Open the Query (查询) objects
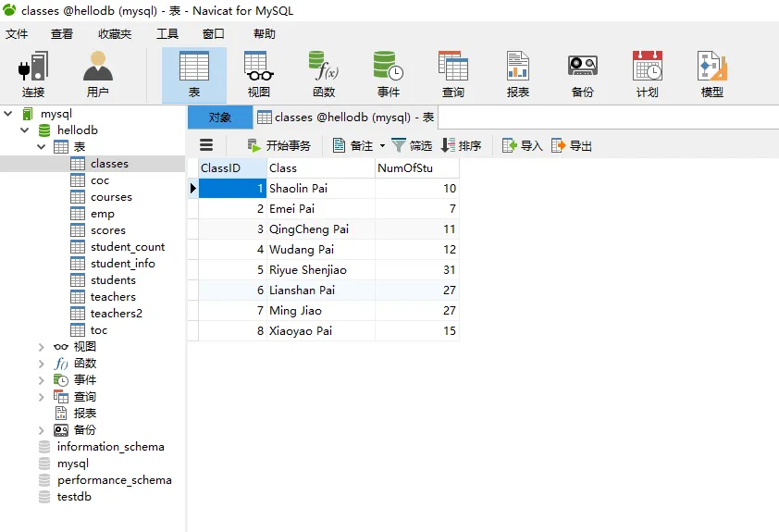This screenshot has width=779, height=532. click(x=453, y=75)
